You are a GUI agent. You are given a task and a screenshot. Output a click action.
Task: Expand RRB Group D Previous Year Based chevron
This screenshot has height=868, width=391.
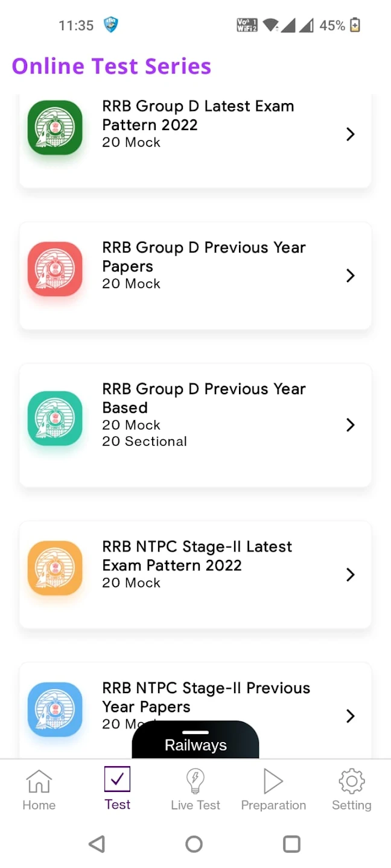point(351,425)
